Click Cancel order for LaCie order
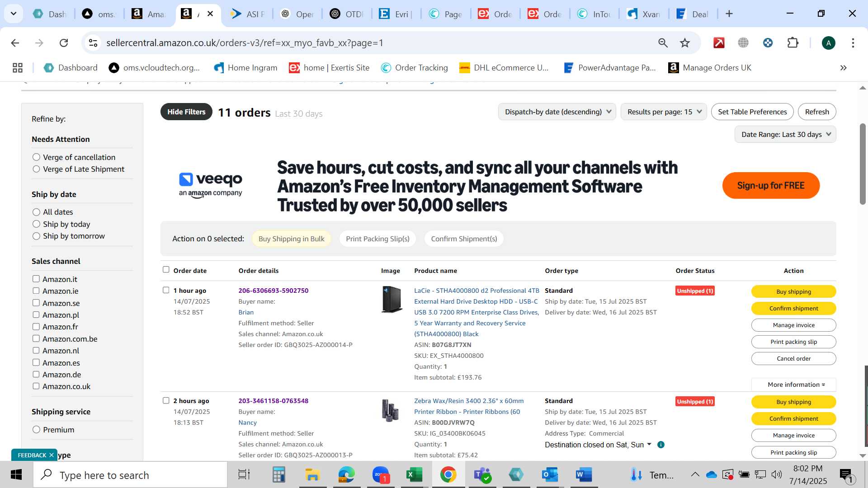This screenshot has width=868, height=488. 793,358
